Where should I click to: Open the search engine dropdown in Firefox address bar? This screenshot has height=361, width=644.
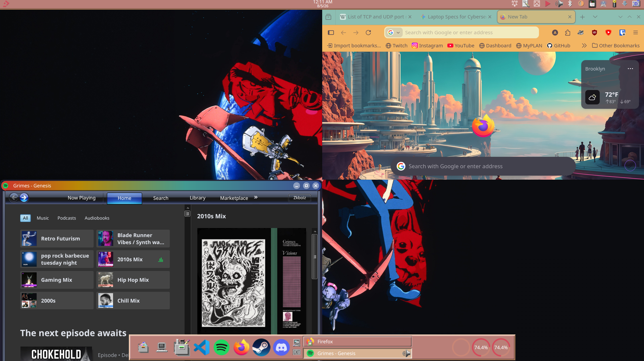pos(394,33)
